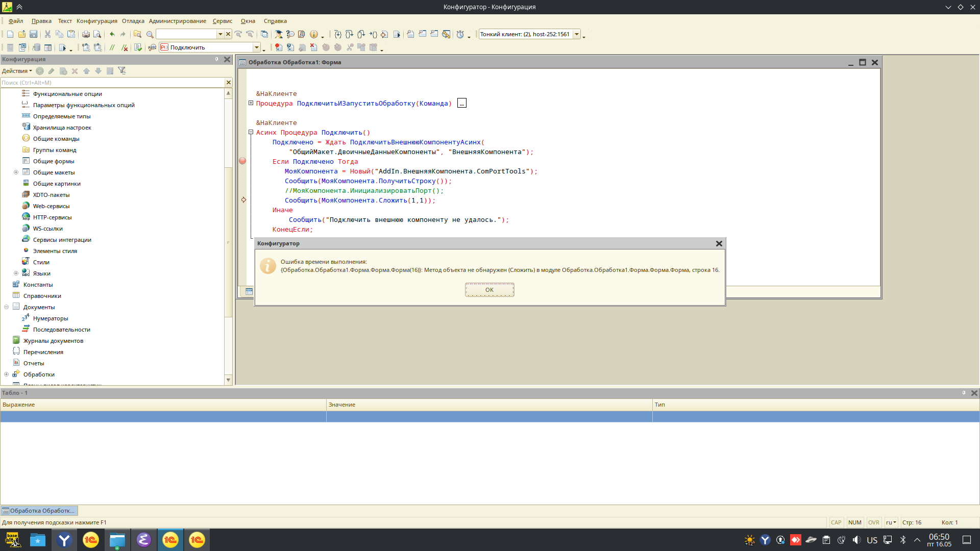Screen dimensions: 980x551
Task: Click the US keyboard layout indicator
Action: 872,540
